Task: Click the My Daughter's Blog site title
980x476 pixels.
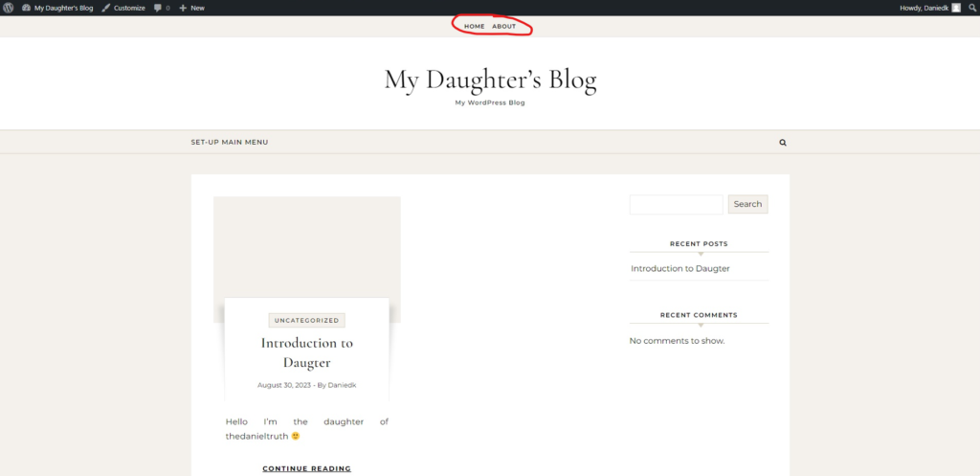Action: coord(490,79)
